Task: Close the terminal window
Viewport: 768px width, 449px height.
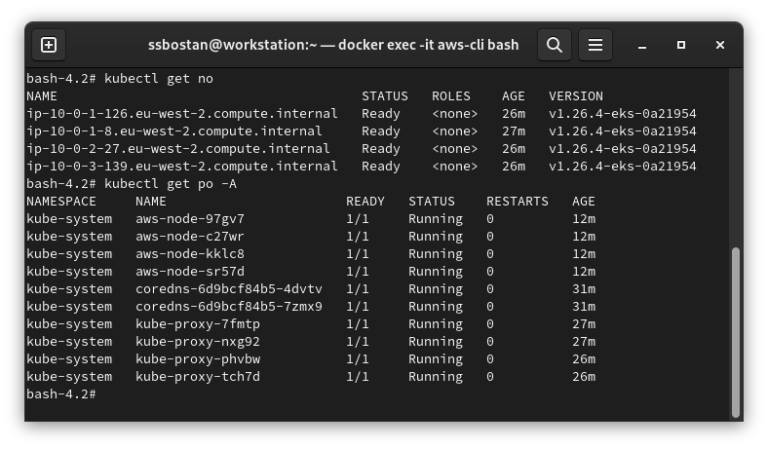Action: pyautogui.click(x=720, y=45)
